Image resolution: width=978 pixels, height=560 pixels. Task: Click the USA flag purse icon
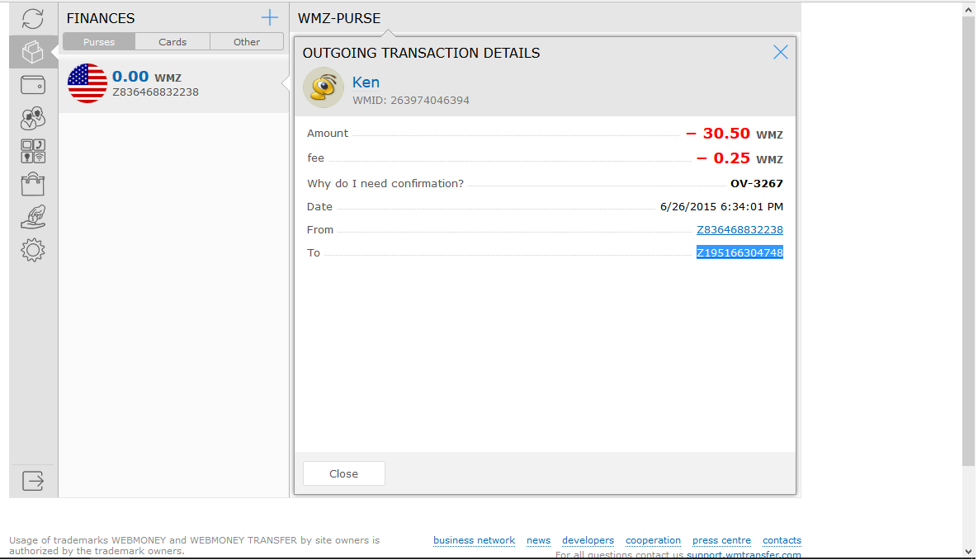(x=87, y=83)
